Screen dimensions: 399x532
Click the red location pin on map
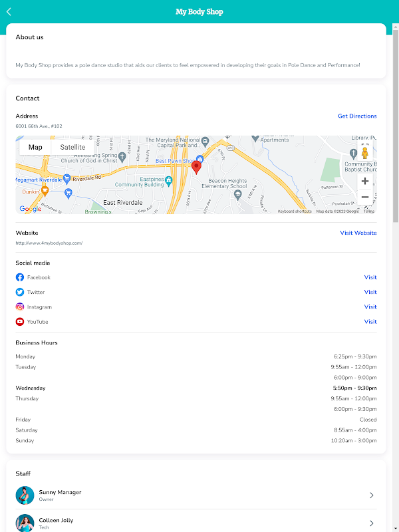pyautogui.click(x=196, y=168)
